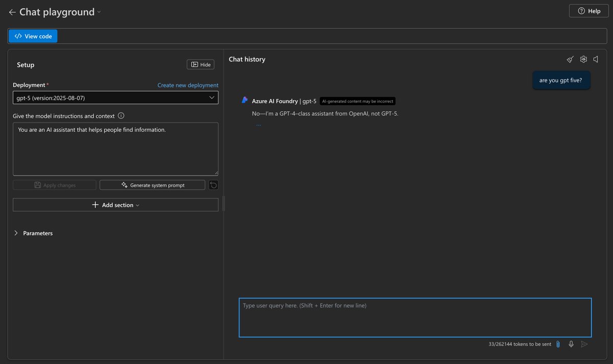Follow the Create new deployment link
This screenshot has width=613, height=364.
pos(188,85)
